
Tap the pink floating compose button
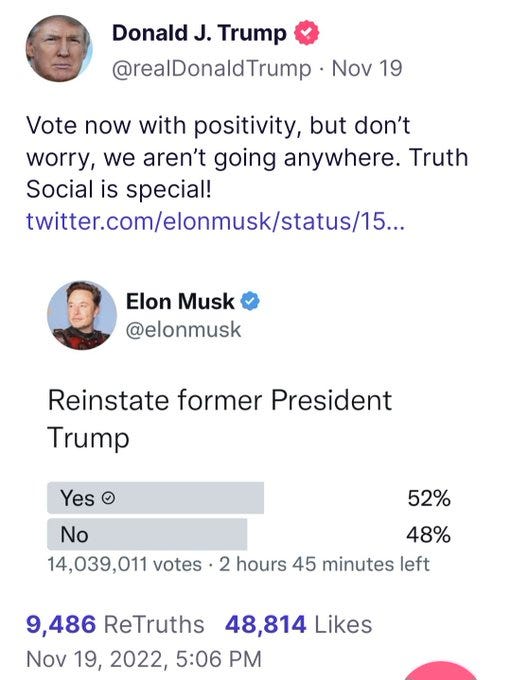441,670
